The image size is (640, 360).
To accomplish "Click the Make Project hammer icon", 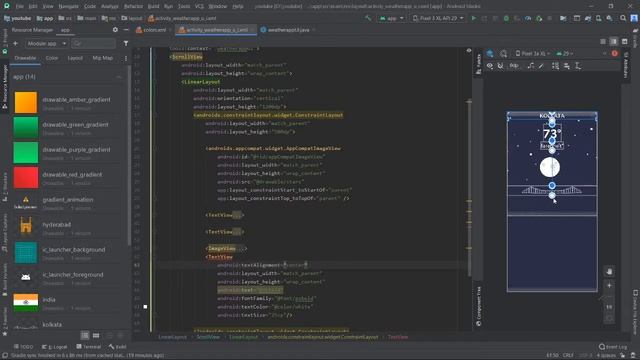I will (368, 18).
